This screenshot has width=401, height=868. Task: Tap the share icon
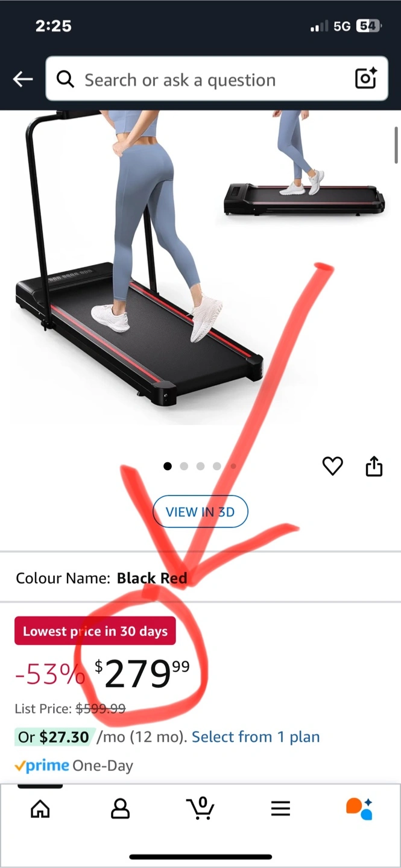point(374,466)
